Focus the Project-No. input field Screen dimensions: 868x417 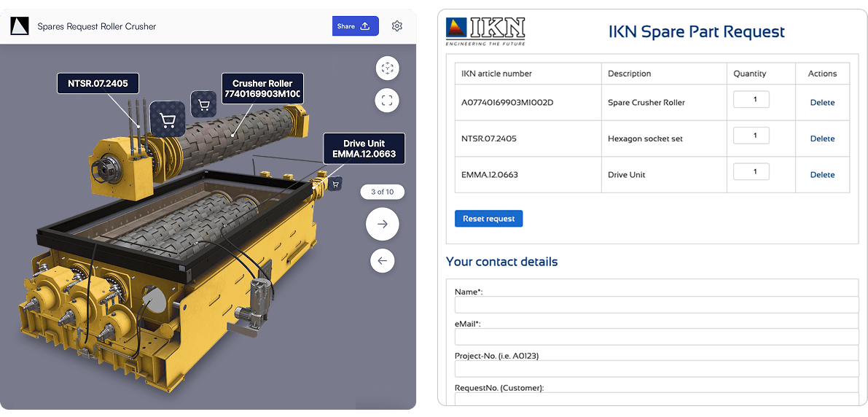pyautogui.click(x=657, y=369)
